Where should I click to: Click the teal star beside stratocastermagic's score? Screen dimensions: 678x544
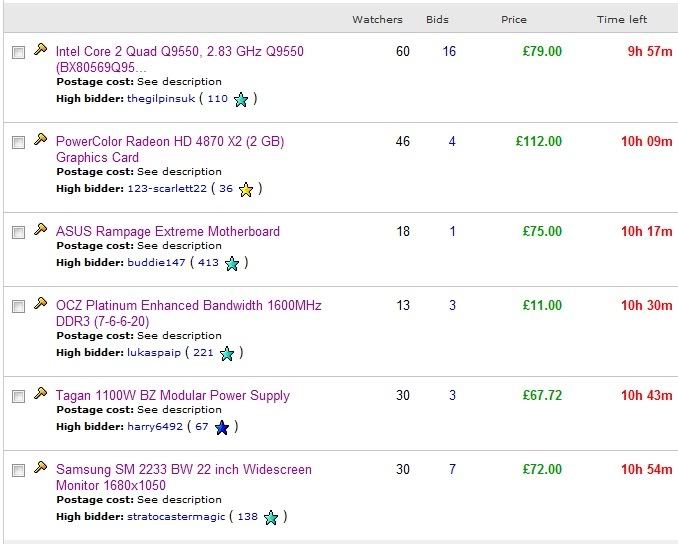coord(271,518)
